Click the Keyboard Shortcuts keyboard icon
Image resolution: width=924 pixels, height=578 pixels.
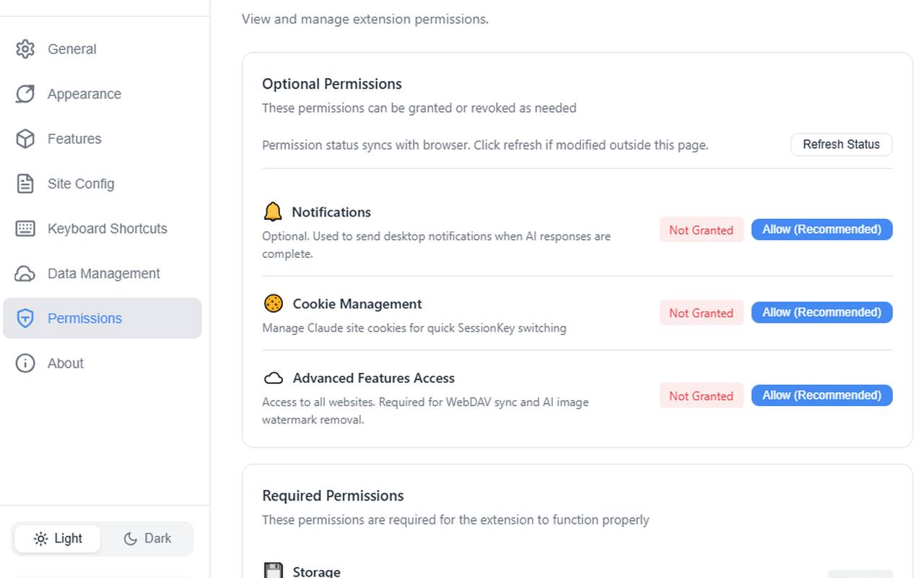tap(25, 228)
